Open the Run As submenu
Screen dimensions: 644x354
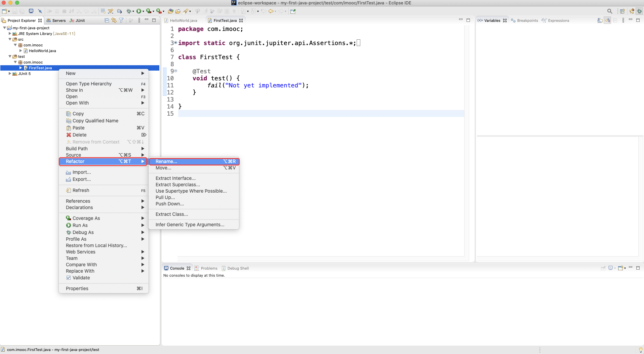click(104, 225)
